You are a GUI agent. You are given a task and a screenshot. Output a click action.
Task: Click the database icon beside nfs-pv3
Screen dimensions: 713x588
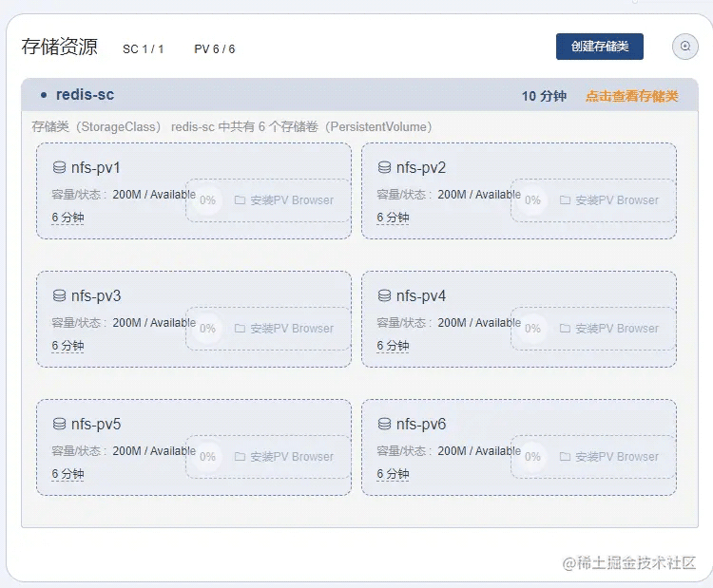[59, 296]
